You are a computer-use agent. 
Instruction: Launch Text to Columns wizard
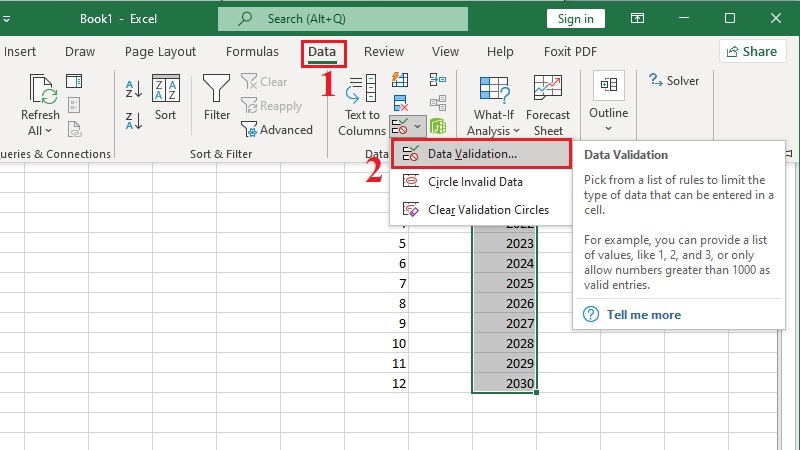362,105
